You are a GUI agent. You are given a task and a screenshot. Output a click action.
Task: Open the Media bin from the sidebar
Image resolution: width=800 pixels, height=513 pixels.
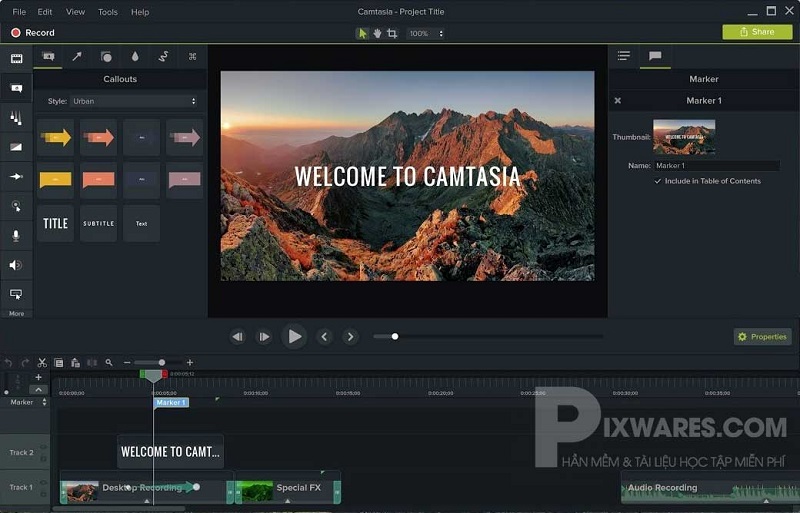pyautogui.click(x=16, y=59)
